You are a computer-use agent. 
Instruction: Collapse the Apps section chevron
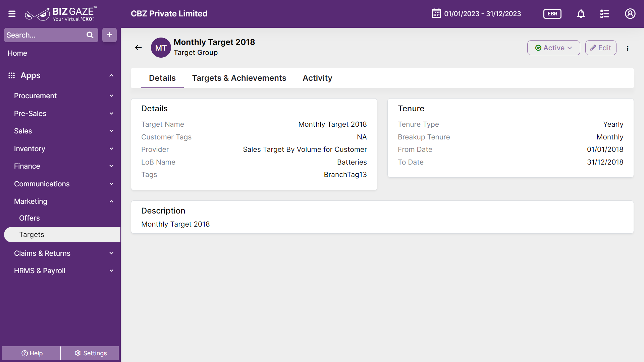[111, 75]
